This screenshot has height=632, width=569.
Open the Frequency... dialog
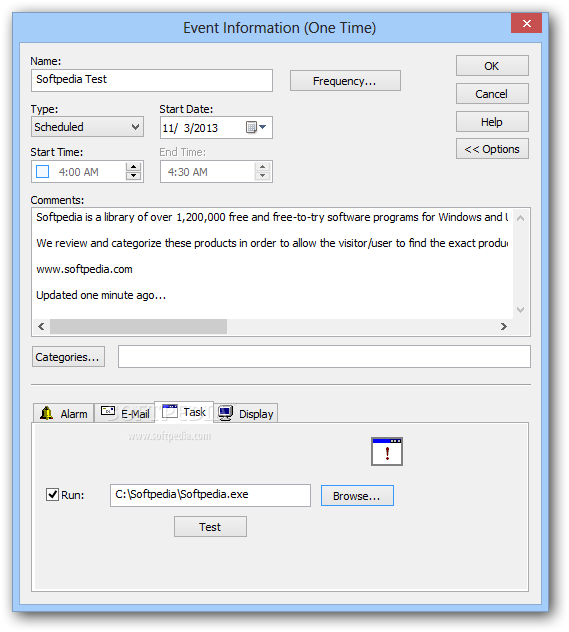click(345, 81)
